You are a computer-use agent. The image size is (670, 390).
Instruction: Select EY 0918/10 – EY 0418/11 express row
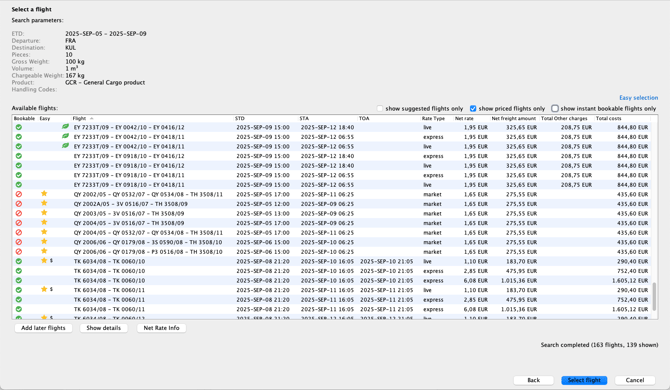click(x=332, y=175)
